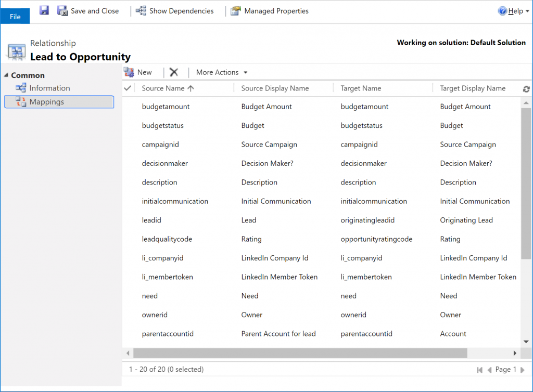Click the Save and Close icon

coord(62,11)
